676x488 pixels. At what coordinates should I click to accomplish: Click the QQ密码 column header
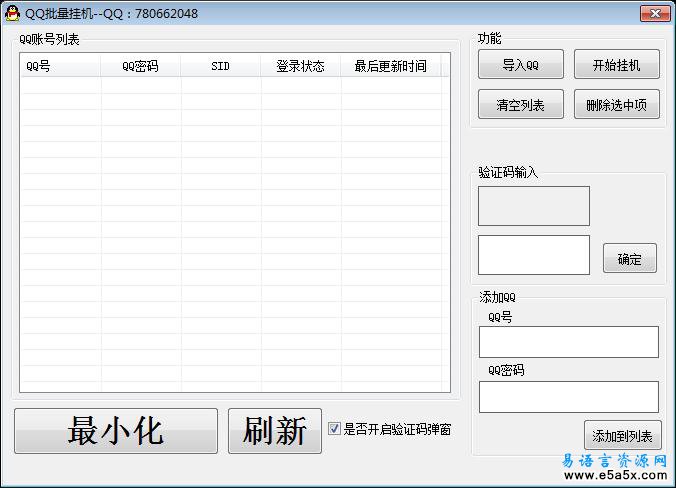(141, 66)
